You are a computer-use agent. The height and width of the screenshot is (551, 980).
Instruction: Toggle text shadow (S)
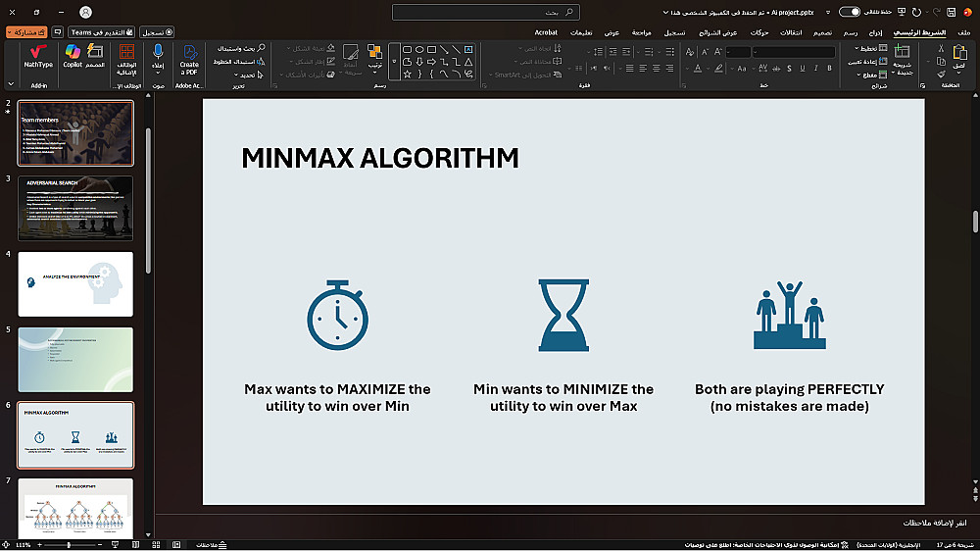[x=789, y=69]
